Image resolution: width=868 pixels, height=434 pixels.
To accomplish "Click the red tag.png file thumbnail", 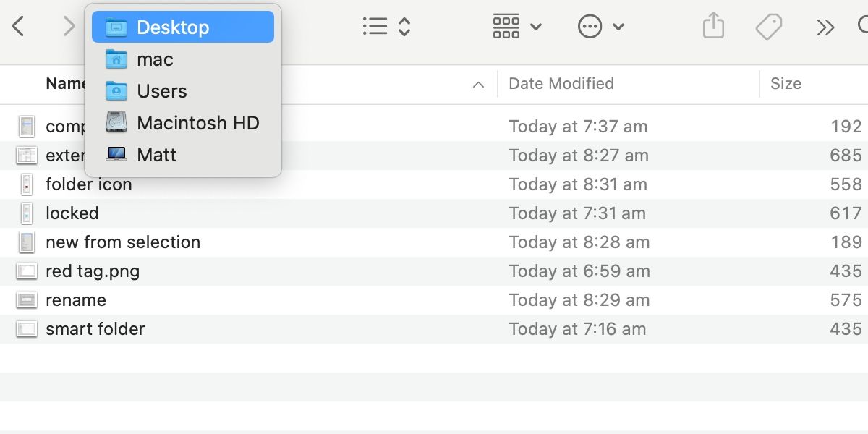I will (27, 271).
